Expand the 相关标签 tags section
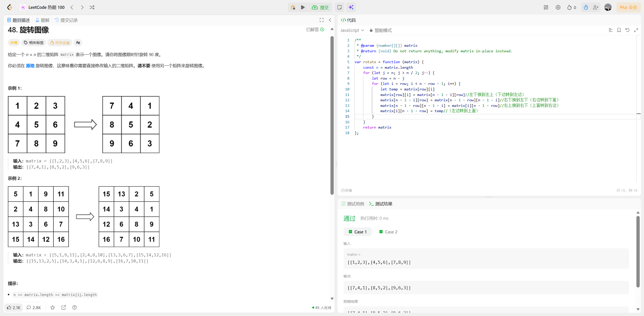 coord(34,43)
